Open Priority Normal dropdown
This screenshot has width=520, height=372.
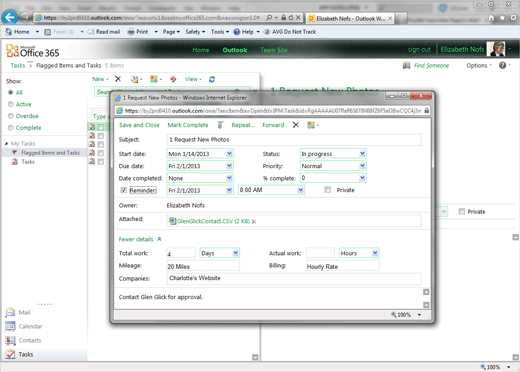pyautogui.click(x=362, y=166)
